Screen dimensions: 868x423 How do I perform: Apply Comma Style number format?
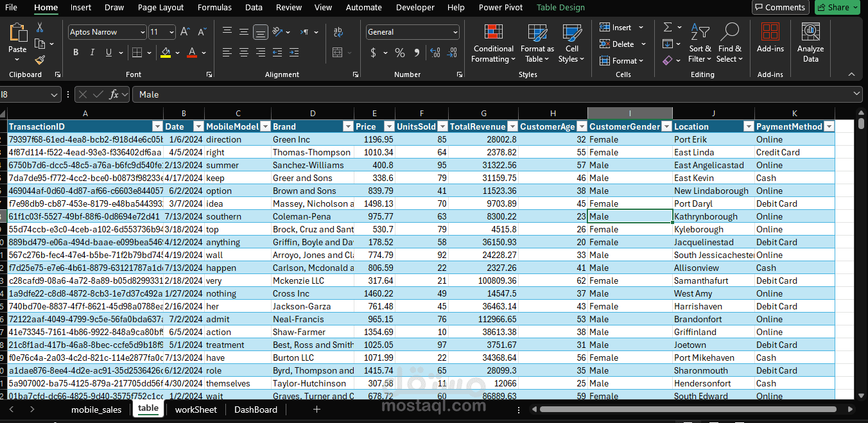point(416,53)
